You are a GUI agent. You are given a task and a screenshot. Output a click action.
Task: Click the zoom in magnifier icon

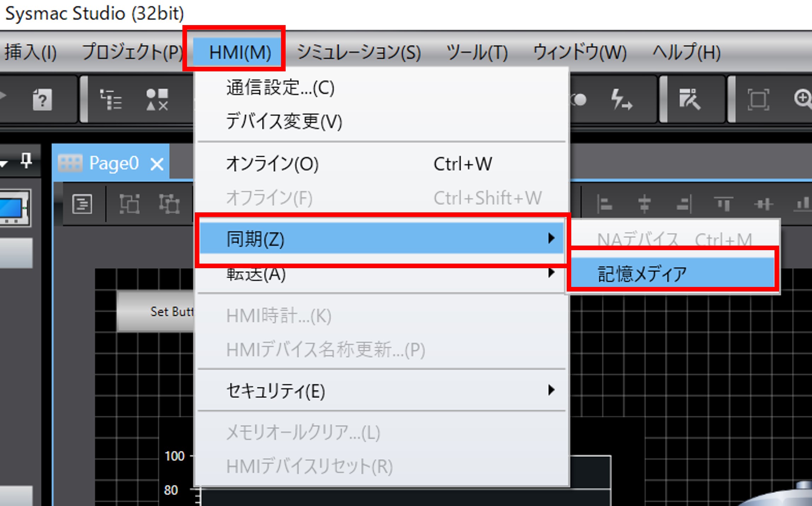[x=803, y=99]
